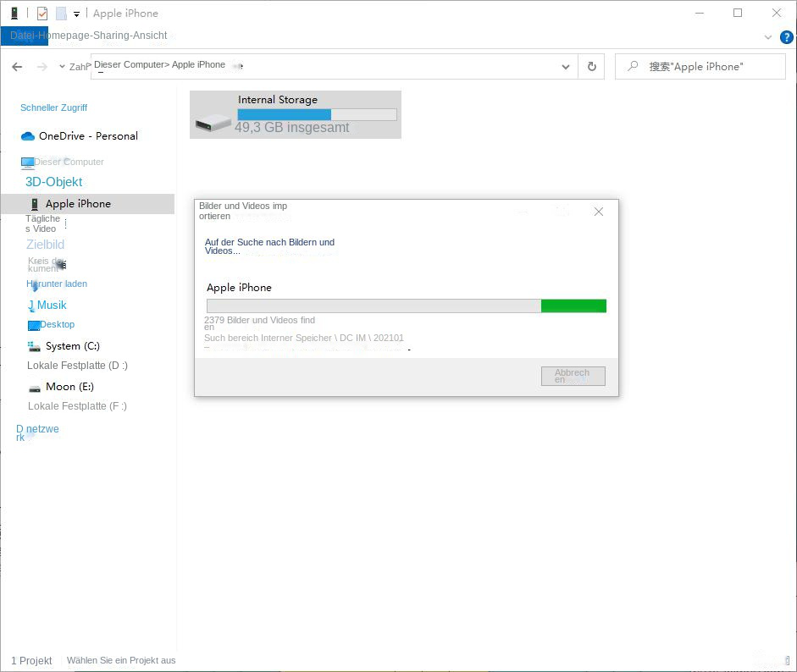Refresh the Apple iPhone folder view
This screenshot has height=672, width=797.
click(x=591, y=67)
